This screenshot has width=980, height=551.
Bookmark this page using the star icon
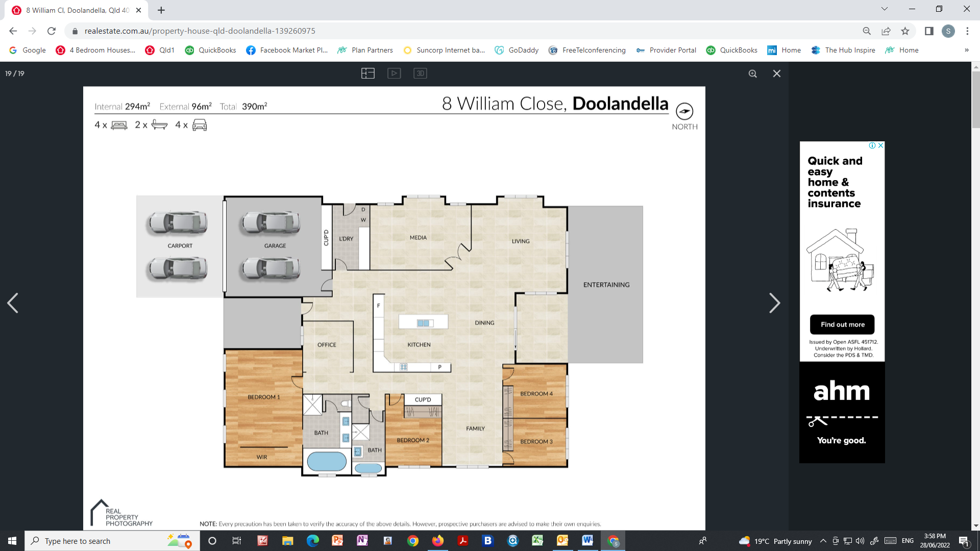(905, 31)
